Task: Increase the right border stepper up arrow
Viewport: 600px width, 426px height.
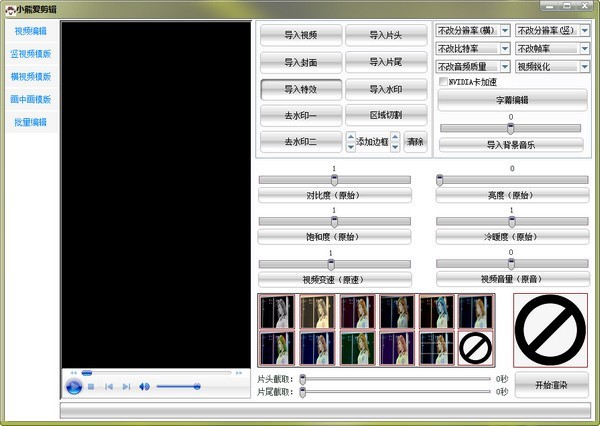Action: pyautogui.click(x=395, y=137)
